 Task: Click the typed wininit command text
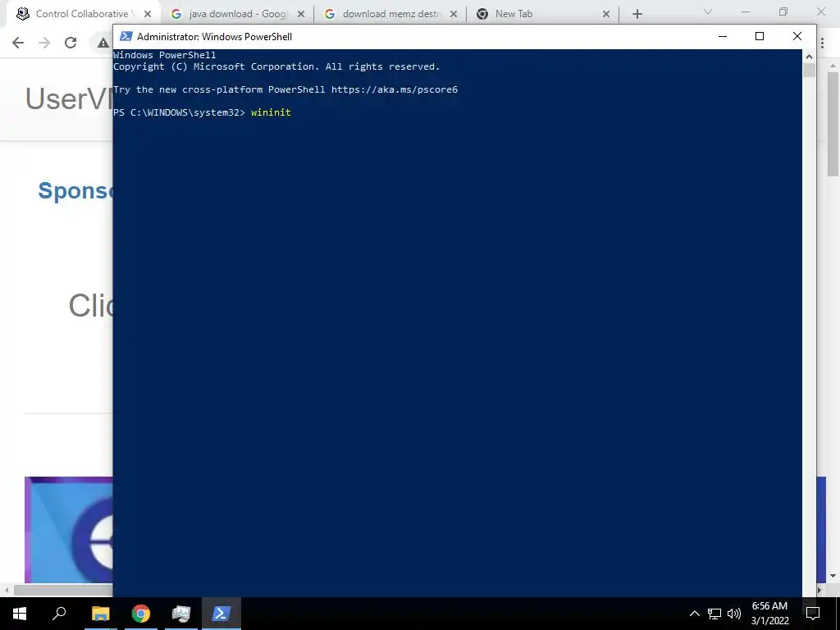click(271, 112)
